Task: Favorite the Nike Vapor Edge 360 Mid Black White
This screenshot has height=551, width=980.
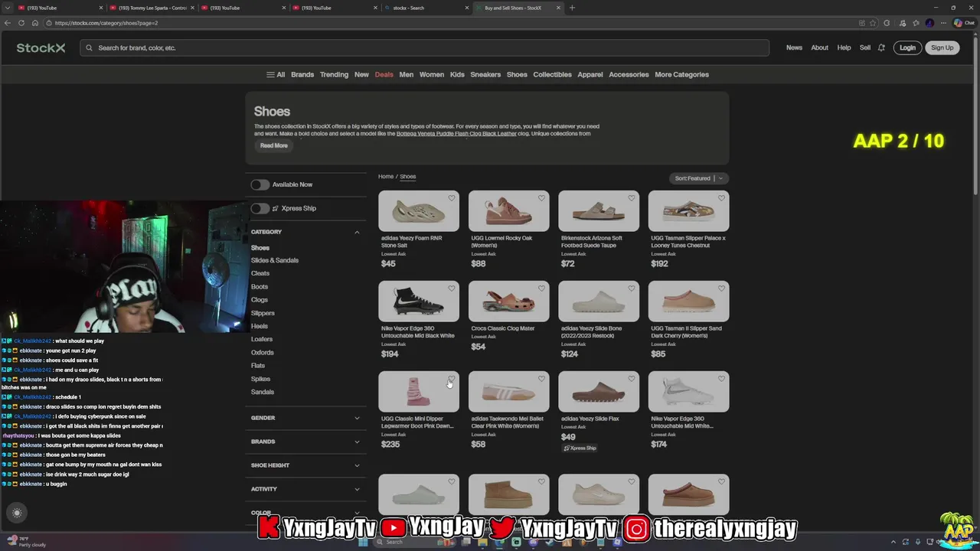Action: coord(452,289)
